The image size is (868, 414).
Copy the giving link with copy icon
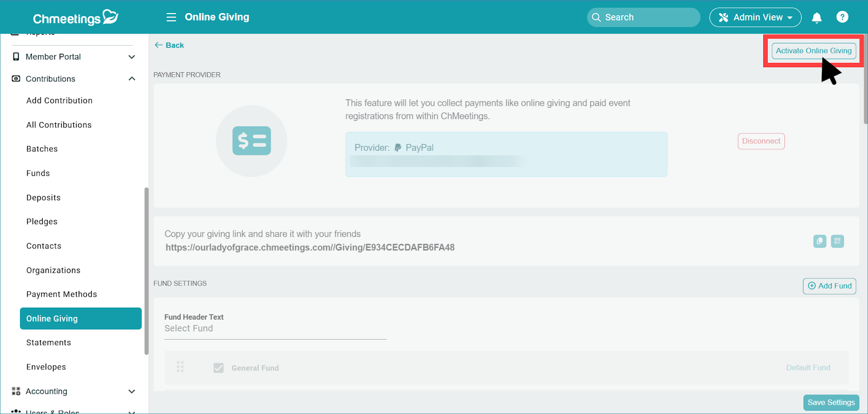tap(820, 241)
